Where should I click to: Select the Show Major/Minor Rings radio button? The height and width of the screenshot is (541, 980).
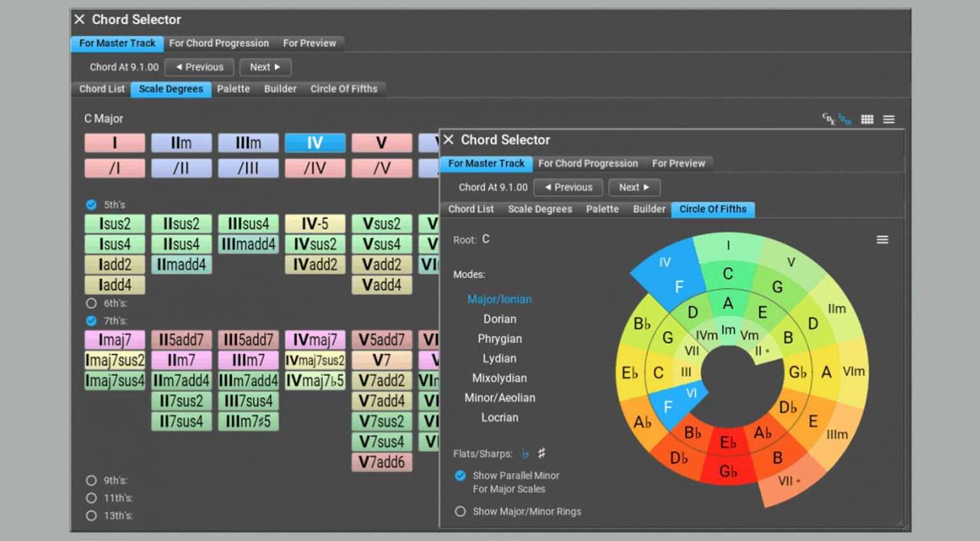pos(461,511)
